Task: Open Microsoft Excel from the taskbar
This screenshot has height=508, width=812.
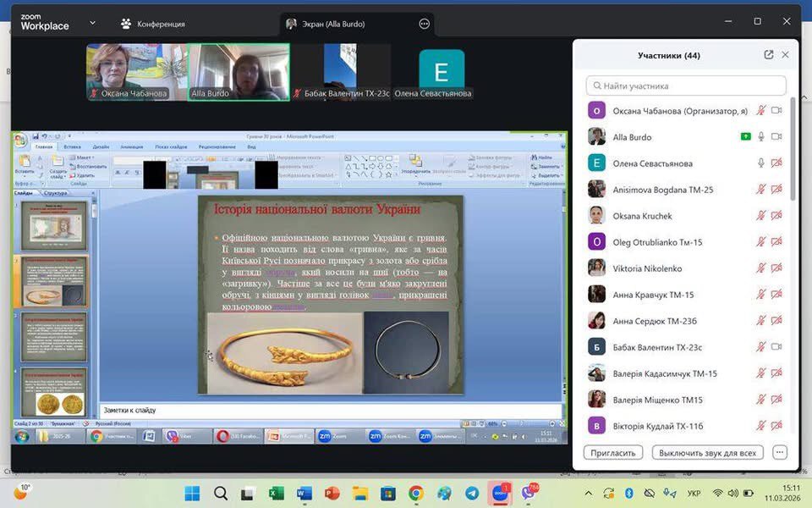Action: 276,493
